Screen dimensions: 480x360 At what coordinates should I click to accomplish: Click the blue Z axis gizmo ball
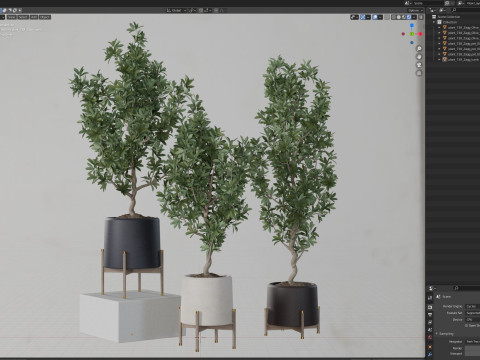[x=412, y=25]
